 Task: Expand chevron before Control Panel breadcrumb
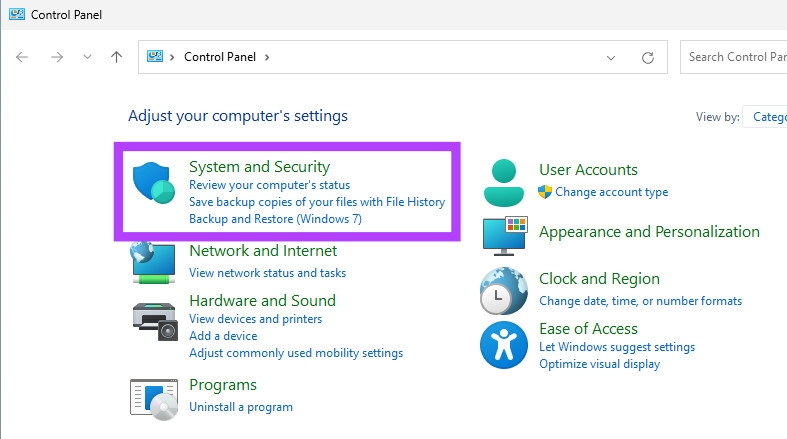click(x=172, y=57)
